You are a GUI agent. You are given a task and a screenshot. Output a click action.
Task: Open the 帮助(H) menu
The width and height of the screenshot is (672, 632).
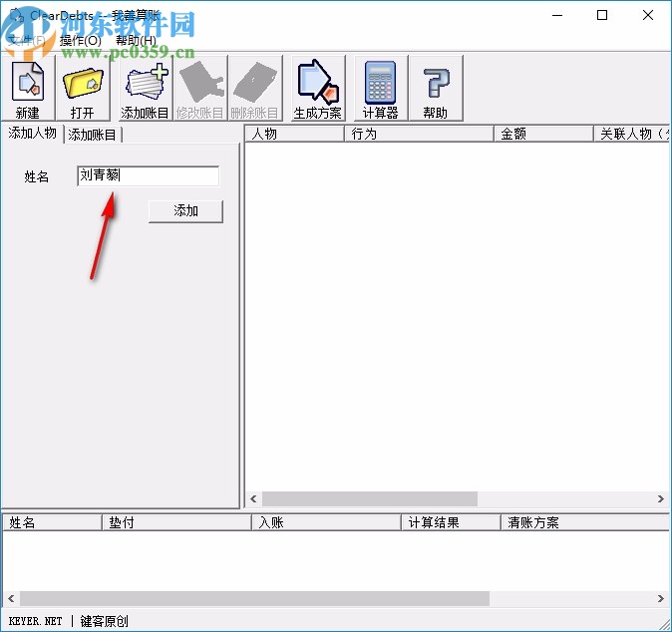[136, 41]
